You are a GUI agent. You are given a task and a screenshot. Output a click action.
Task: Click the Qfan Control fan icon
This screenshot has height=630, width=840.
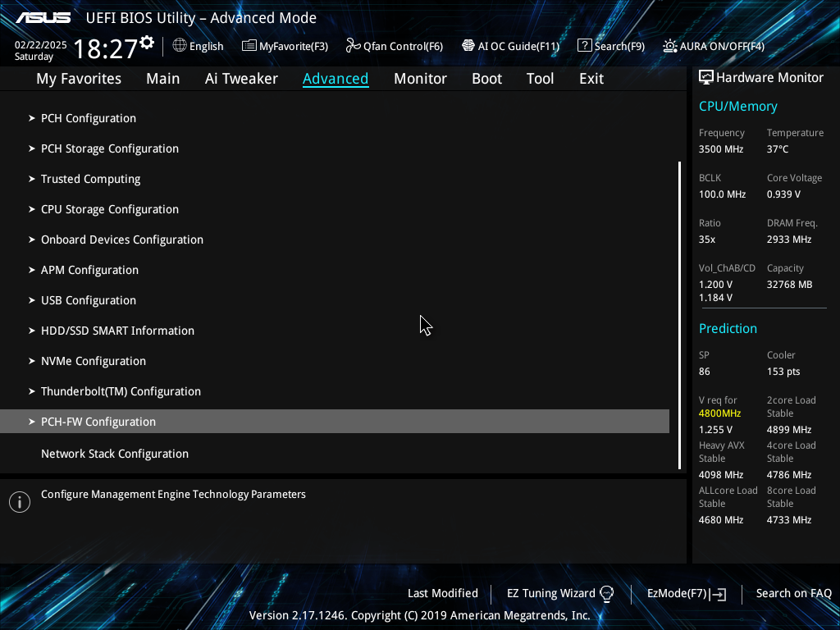click(x=353, y=46)
